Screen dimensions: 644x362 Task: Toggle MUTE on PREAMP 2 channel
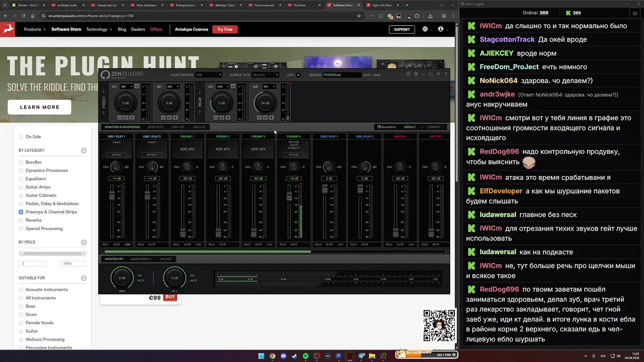click(x=223, y=244)
